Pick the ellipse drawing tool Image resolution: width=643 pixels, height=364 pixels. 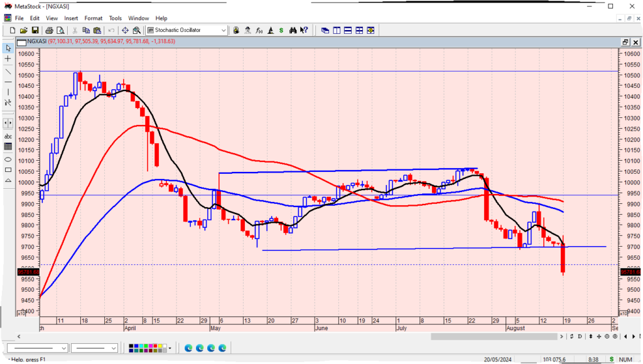pos(8,159)
